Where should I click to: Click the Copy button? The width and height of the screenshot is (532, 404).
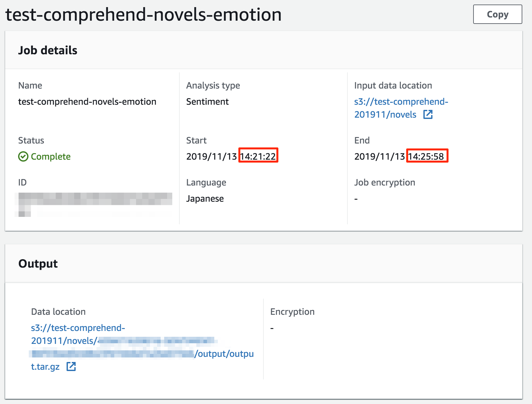pos(497,14)
